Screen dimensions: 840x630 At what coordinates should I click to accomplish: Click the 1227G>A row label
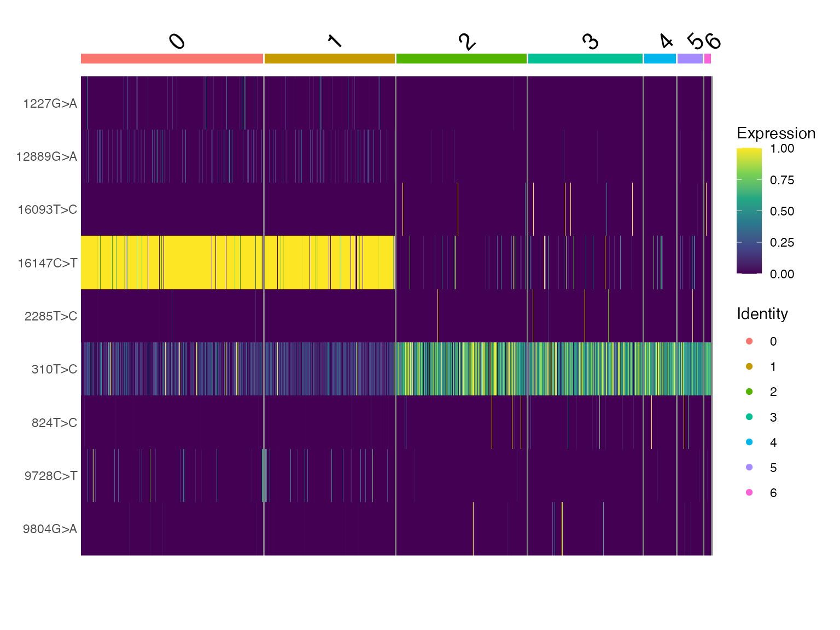[x=50, y=104]
